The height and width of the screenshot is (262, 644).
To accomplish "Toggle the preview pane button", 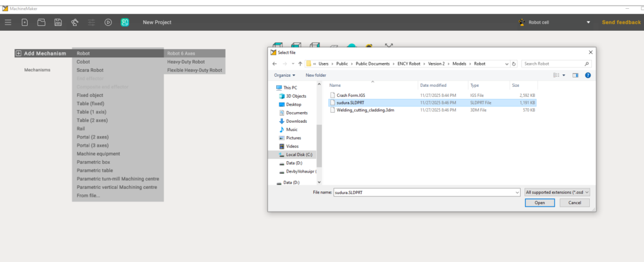I will [575, 75].
